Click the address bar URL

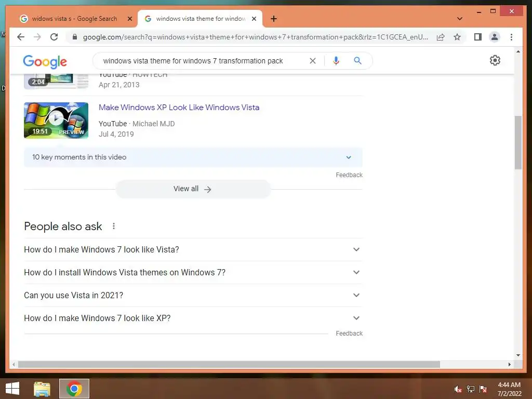255,37
